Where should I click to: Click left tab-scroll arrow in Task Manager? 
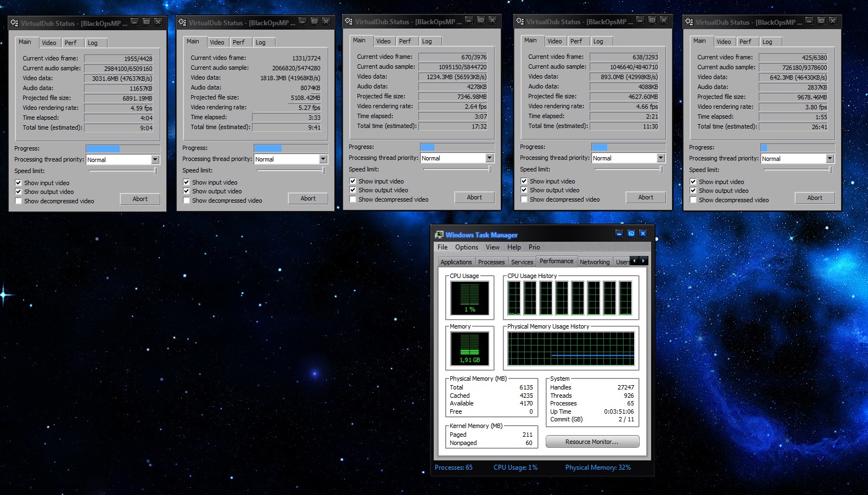(635, 260)
